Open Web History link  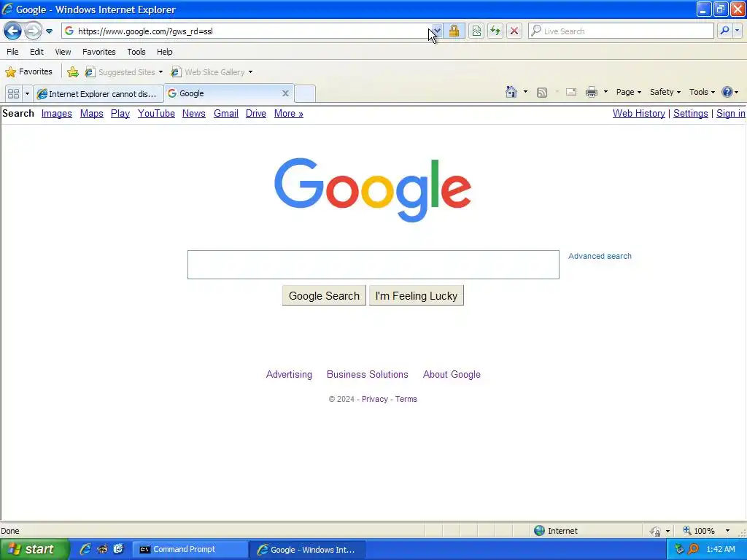point(639,113)
